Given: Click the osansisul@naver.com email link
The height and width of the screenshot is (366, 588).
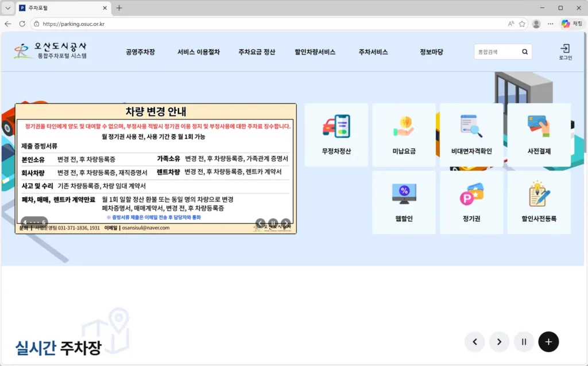Looking at the screenshot, I should click(x=146, y=229).
